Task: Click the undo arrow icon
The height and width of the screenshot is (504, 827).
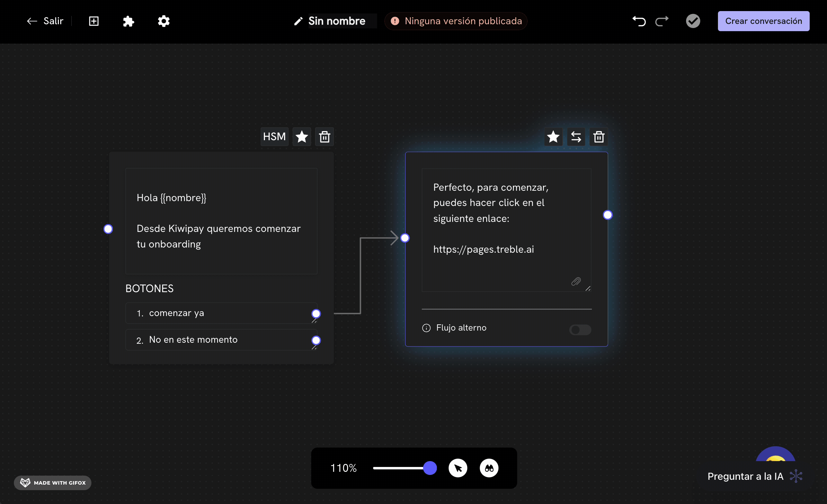Action: coord(639,21)
